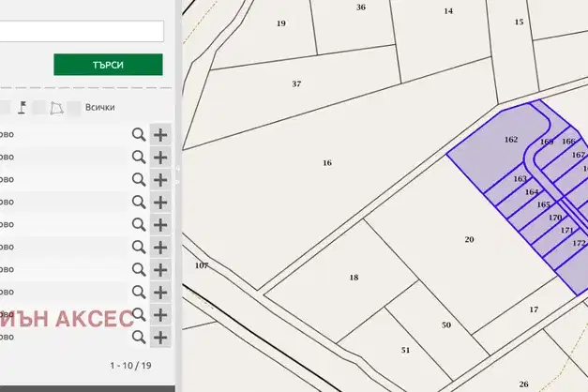Select parcel 51 on the map
The image size is (588, 392).
coord(405,350)
